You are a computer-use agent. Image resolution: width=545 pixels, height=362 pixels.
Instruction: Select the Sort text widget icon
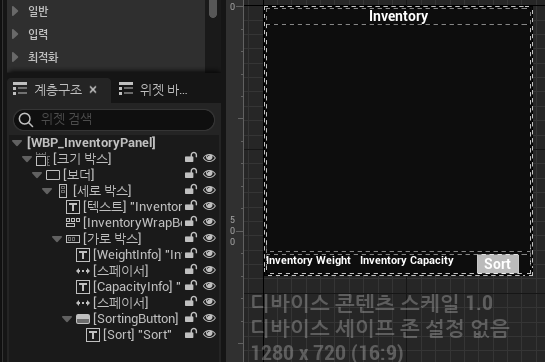[x=93, y=335]
